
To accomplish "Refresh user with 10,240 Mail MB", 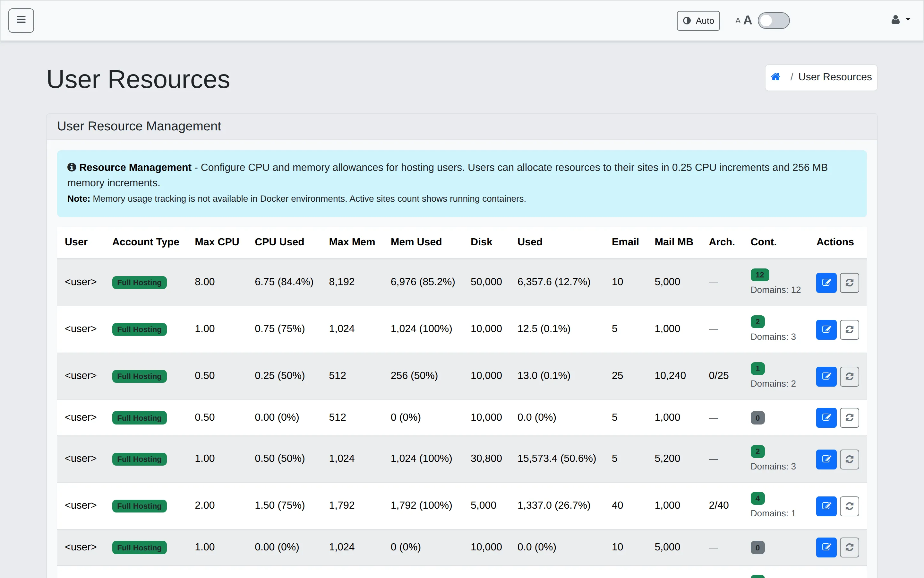I will (849, 377).
